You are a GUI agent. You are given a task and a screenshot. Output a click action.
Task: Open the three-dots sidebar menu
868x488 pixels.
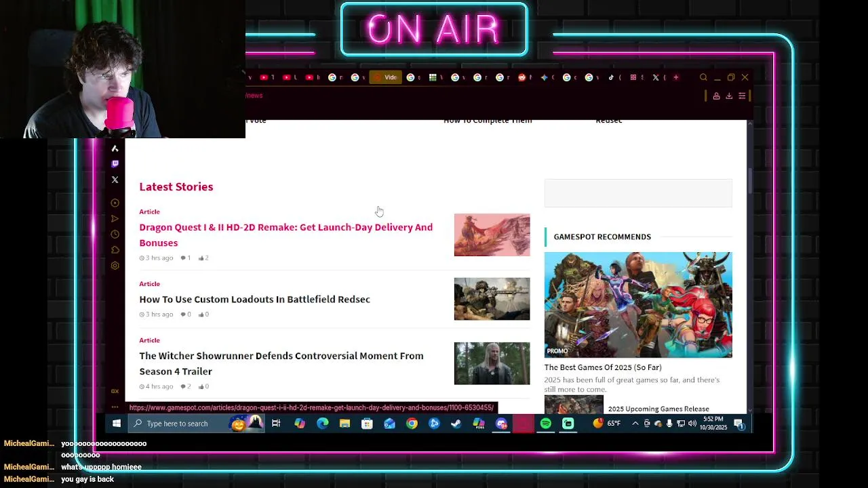tap(115, 407)
